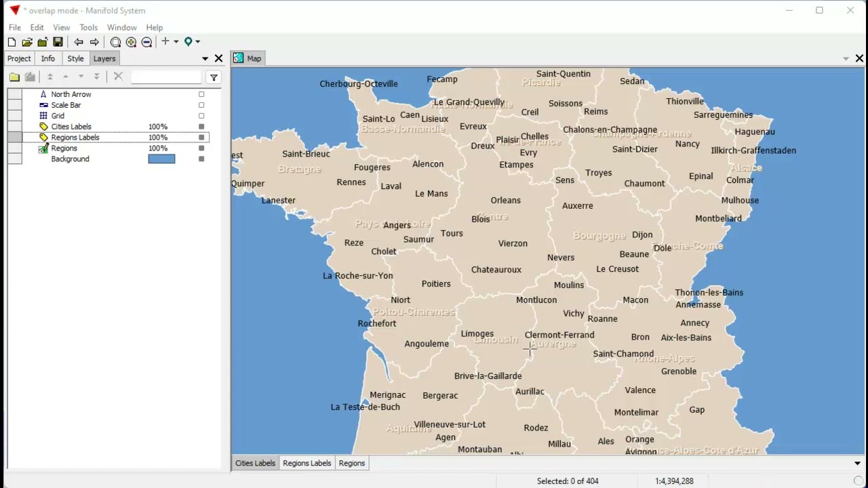This screenshot has width=868, height=488.
Task: Click the right arrow Forward icon
Action: [94, 42]
